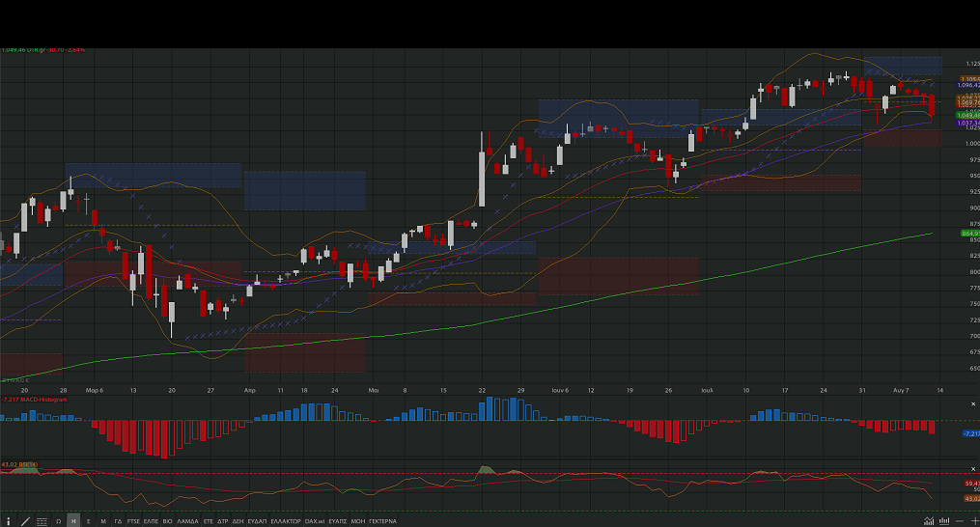Load the ΕΥΑΠΣ symbol shortcut
The height and width of the screenshot is (527, 980).
click(x=338, y=521)
